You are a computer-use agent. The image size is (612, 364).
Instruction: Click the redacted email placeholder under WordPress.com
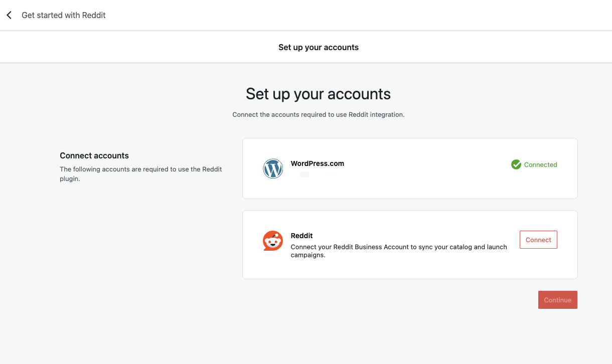coord(304,174)
